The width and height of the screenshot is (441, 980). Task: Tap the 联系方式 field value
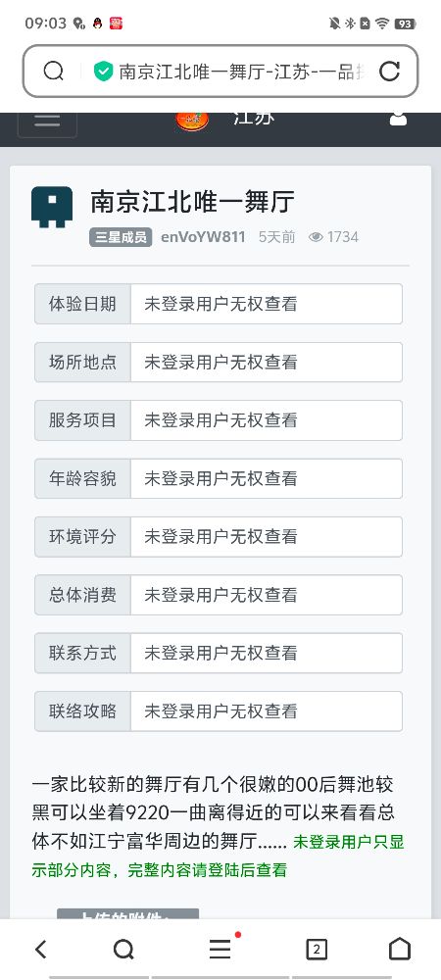(267, 653)
